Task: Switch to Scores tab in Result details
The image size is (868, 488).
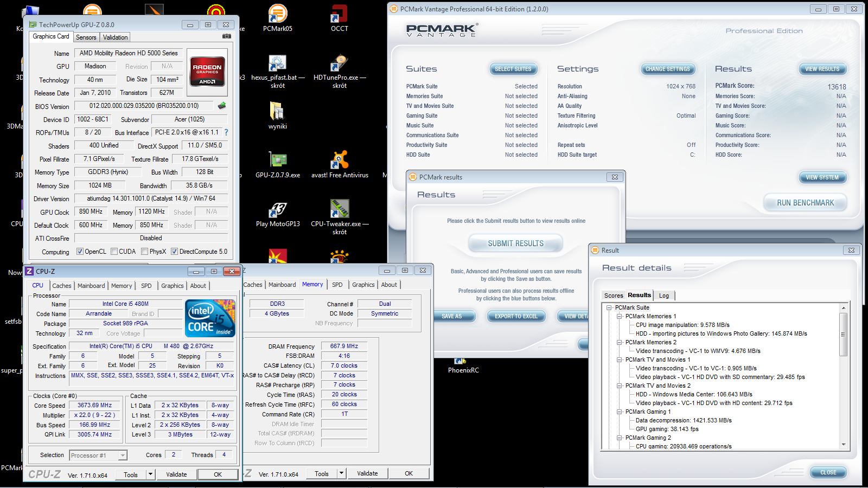Action: point(614,296)
